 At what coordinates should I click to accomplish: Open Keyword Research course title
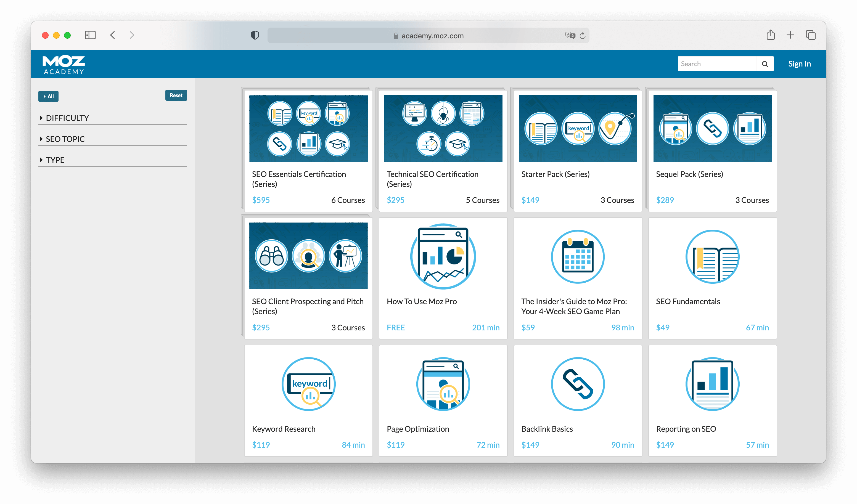(283, 429)
